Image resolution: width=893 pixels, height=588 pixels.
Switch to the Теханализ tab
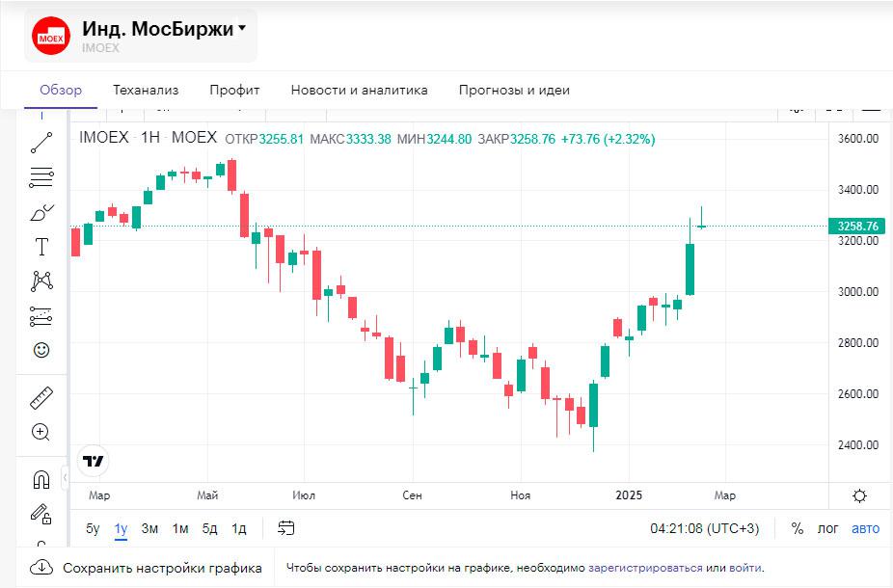coord(146,91)
